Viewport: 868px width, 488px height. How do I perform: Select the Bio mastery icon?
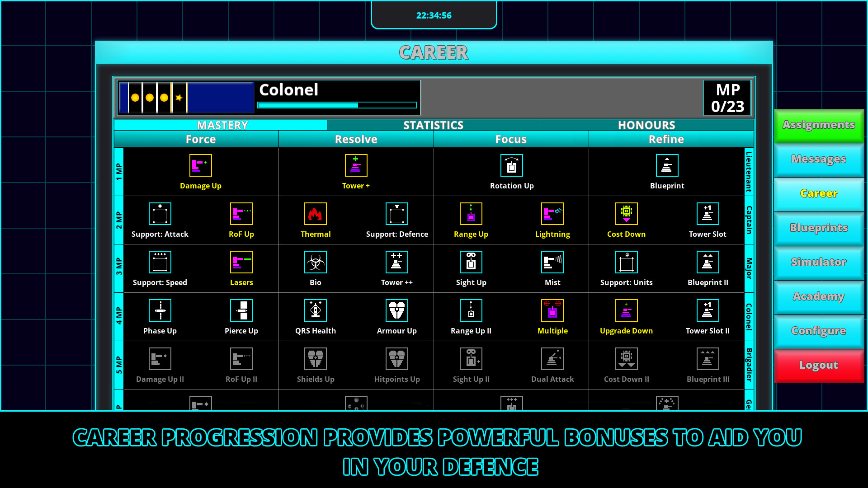coord(316,262)
